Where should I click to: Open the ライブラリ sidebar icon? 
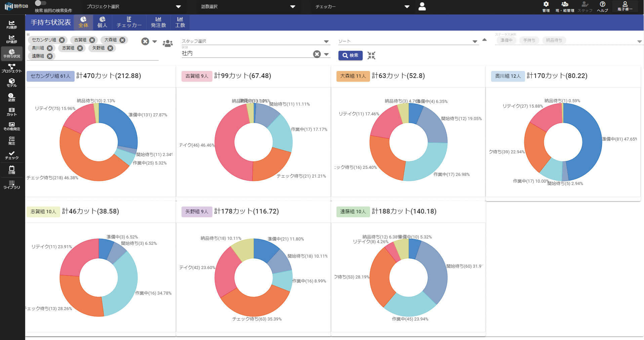12,185
